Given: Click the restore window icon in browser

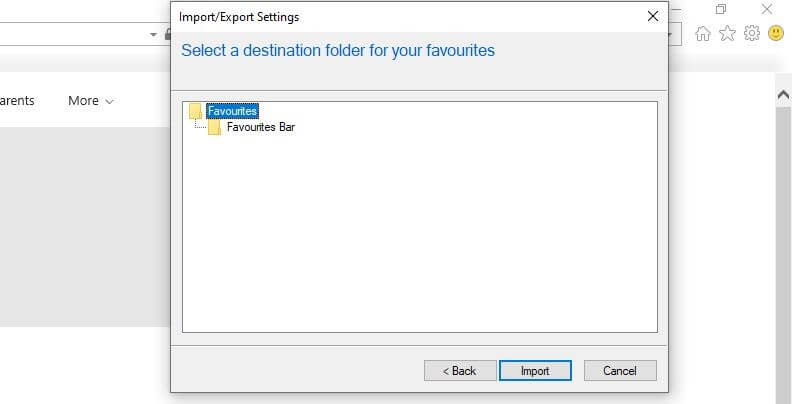Looking at the screenshot, I should click(x=720, y=9).
